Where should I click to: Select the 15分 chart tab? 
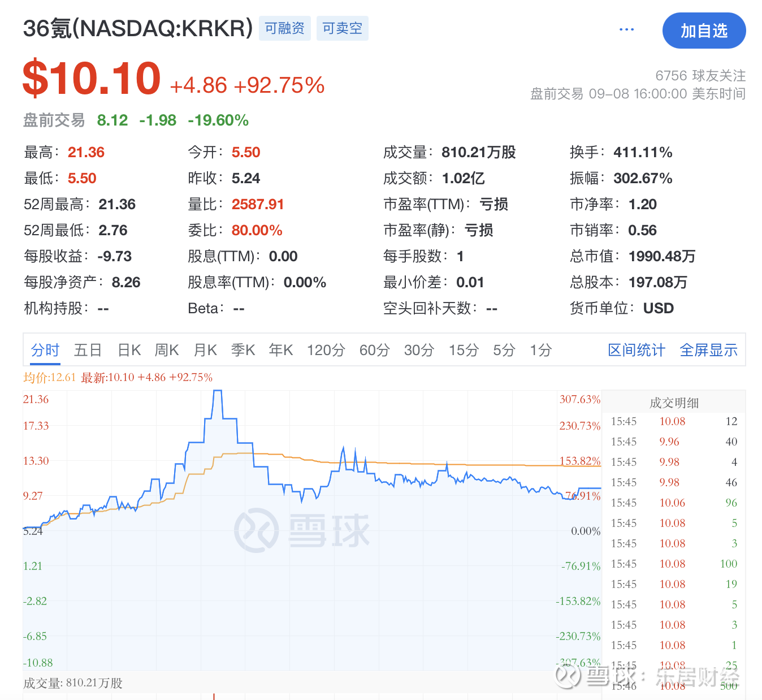click(x=464, y=350)
